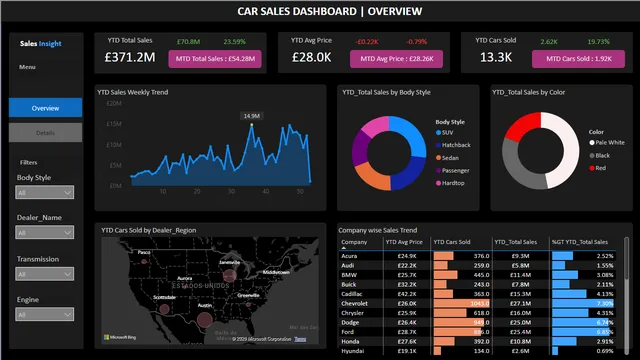Viewport: 640px width, 360px height.
Task: Sort table by the YTD Avg Price column header
Action: tap(404, 242)
